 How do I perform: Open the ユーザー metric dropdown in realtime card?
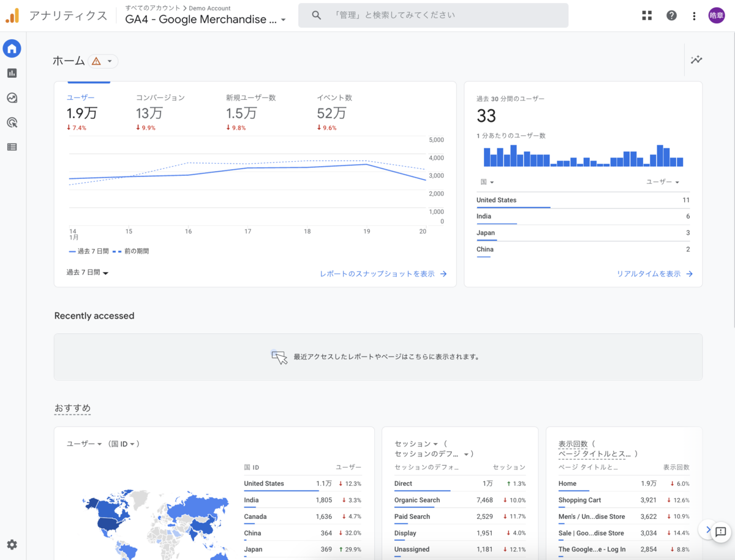(x=663, y=182)
